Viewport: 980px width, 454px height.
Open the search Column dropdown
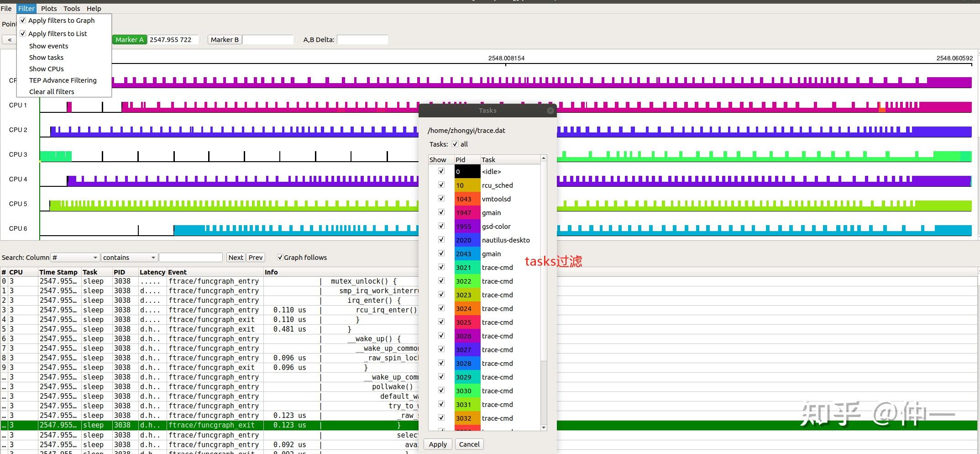pos(75,258)
